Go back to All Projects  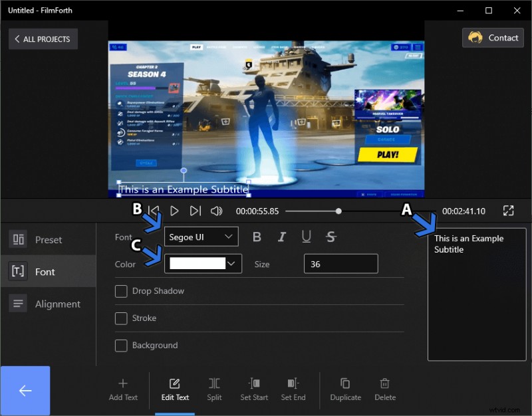(x=43, y=39)
